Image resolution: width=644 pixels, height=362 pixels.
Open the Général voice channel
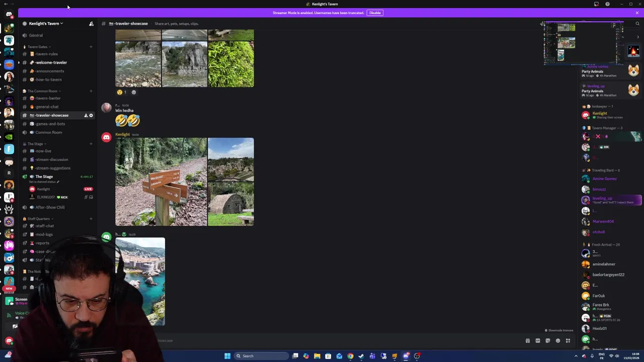click(57, 35)
